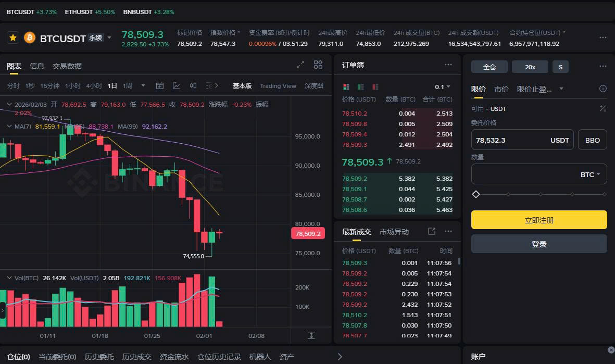Show more bottom tabs with right arrow
The image size is (615, 364).
pyautogui.click(x=340, y=357)
